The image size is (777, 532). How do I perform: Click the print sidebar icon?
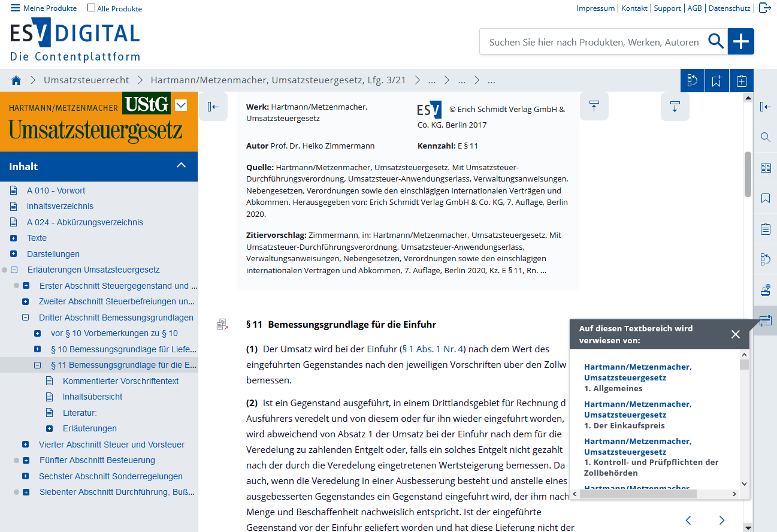point(765,290)
